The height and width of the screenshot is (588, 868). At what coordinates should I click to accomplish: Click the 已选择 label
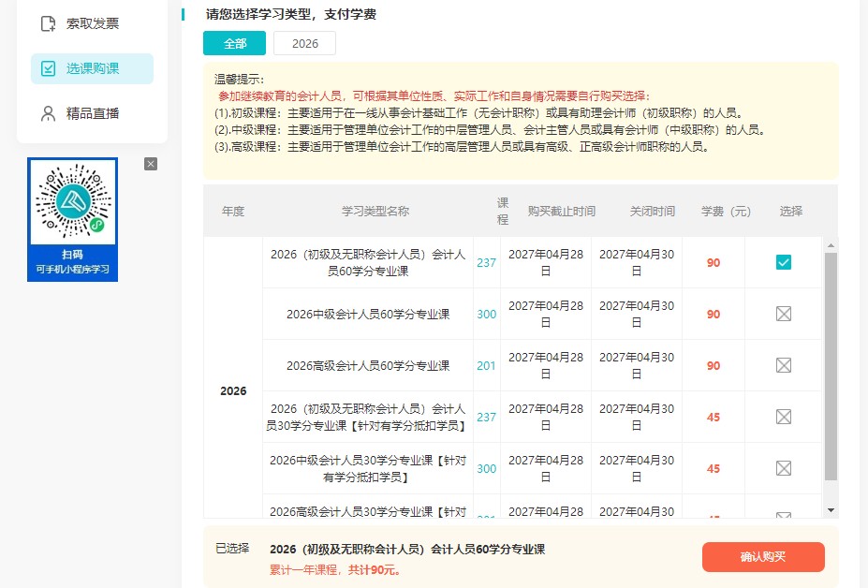coord(232,548)
